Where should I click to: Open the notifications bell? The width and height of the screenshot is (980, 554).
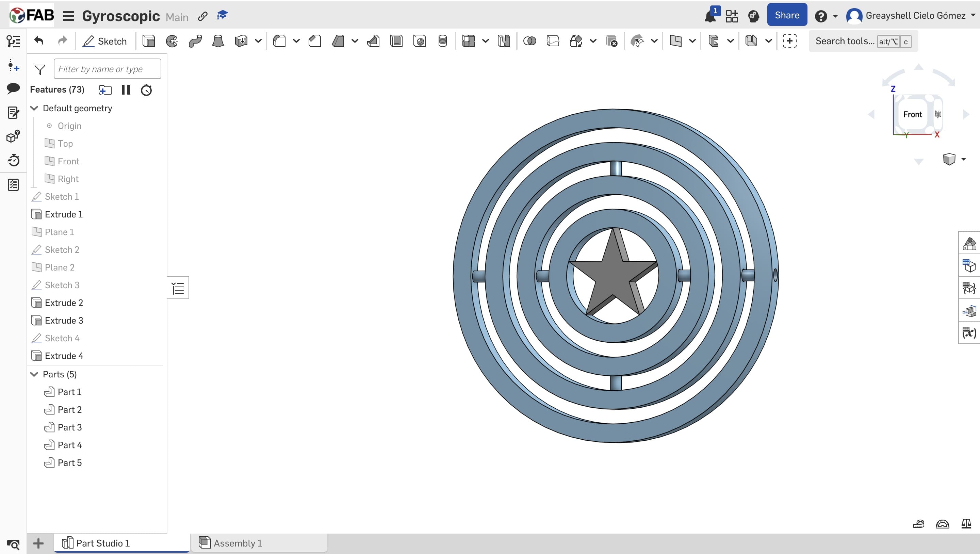[709, 16]
